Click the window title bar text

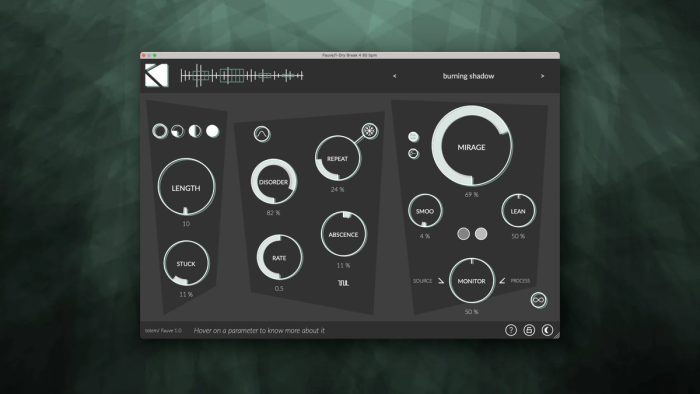pos(350,55)
